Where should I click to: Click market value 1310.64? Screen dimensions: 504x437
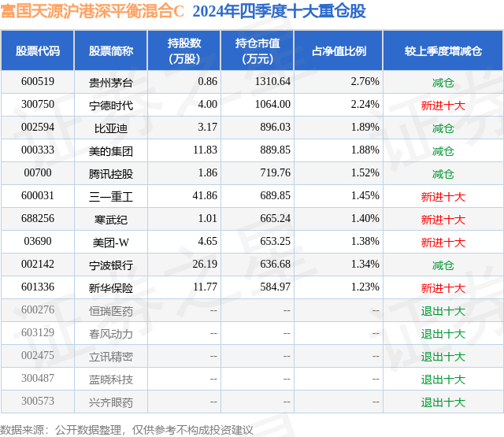[x=272, y=82]
